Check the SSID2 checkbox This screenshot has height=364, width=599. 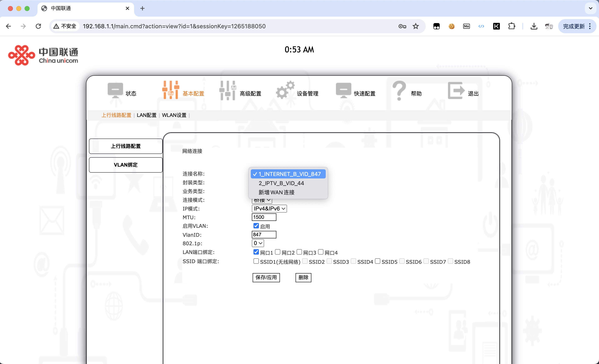pos(305,261)
